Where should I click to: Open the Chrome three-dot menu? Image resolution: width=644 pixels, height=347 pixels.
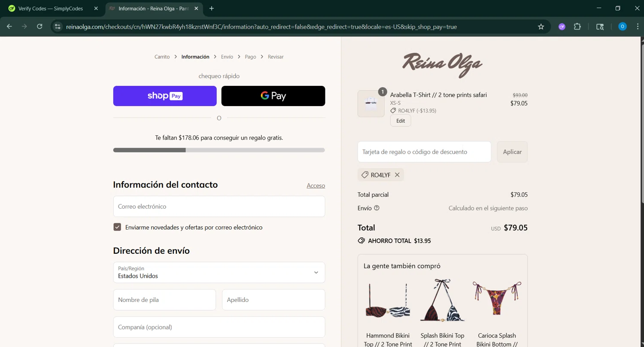click(637, 27)
